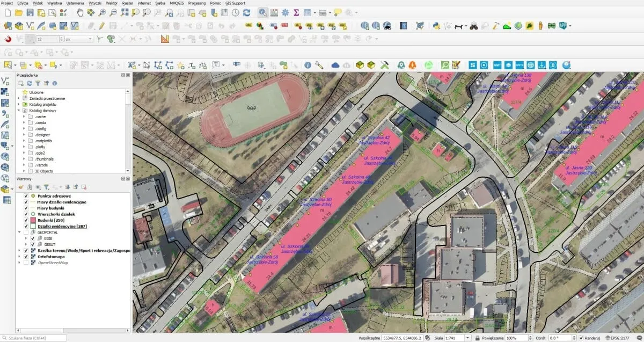This screenshot has width=644, height=342.
Task: Expand the Katalog projektu node
Action: click(x=19, y=104)
